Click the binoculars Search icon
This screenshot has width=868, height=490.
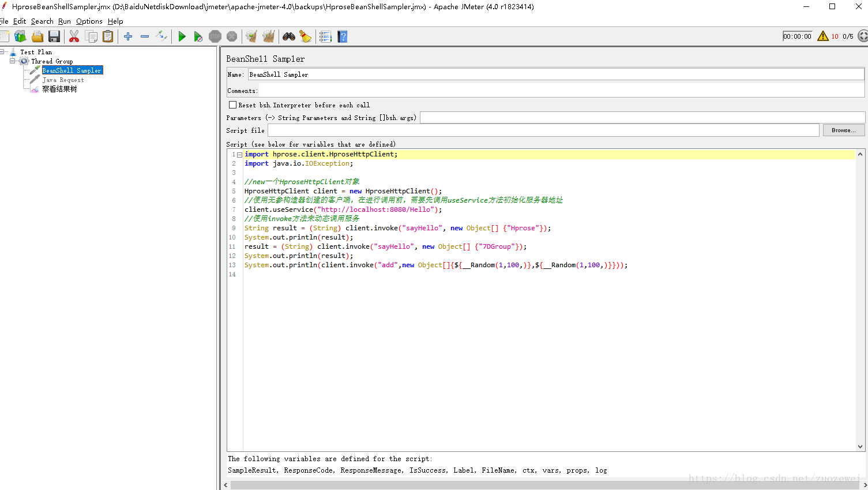(289, 37)
